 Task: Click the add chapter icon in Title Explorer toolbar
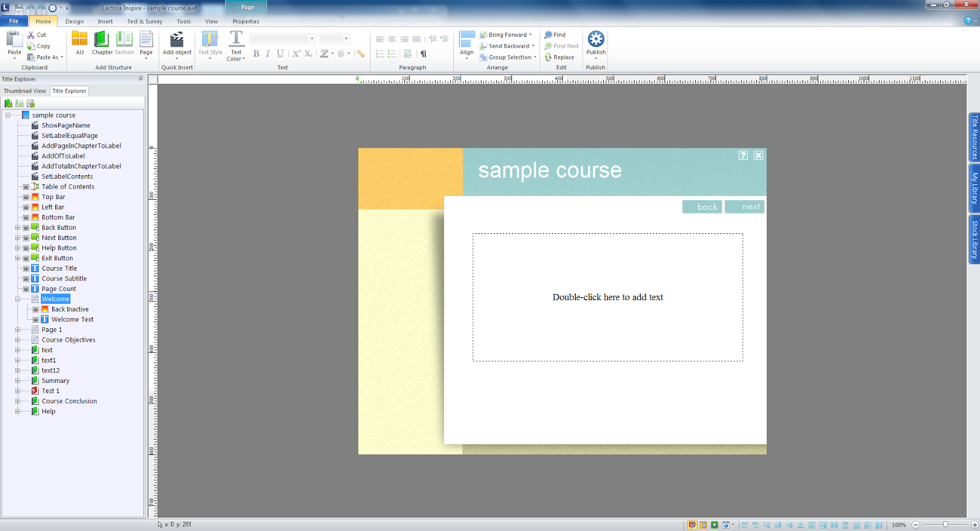(x=9, y=104)
